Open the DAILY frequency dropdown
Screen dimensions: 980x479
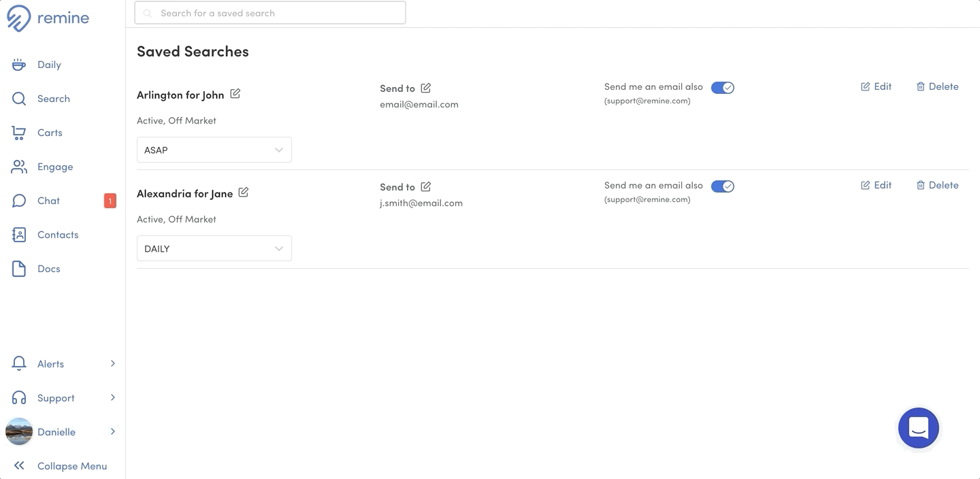[x=214, y=248]
